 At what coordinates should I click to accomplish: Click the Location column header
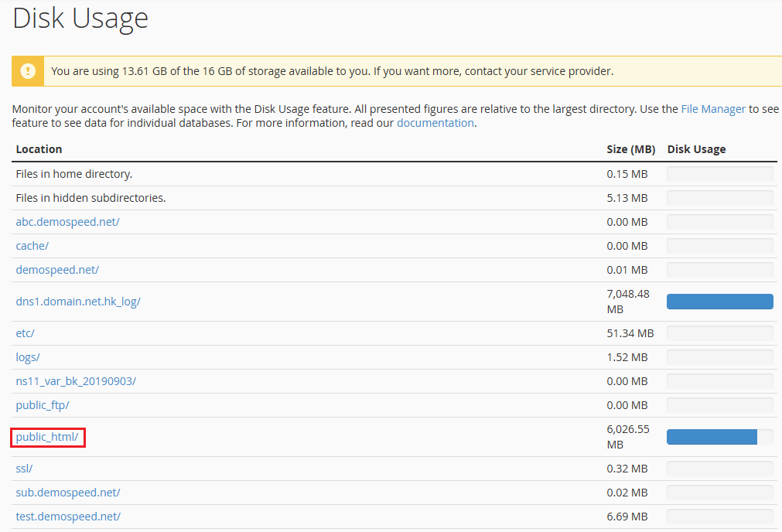pos(39,149)
